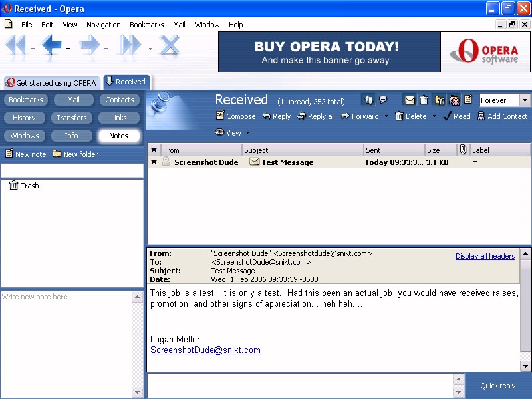Open dropdown arrow next to Back button

pyautogui.click(x=68, y=49)
